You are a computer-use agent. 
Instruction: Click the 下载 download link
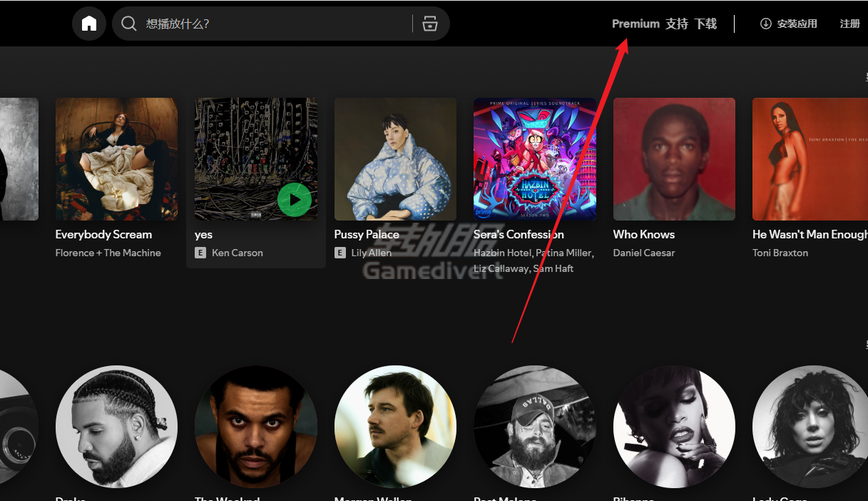tap(705, 23)
